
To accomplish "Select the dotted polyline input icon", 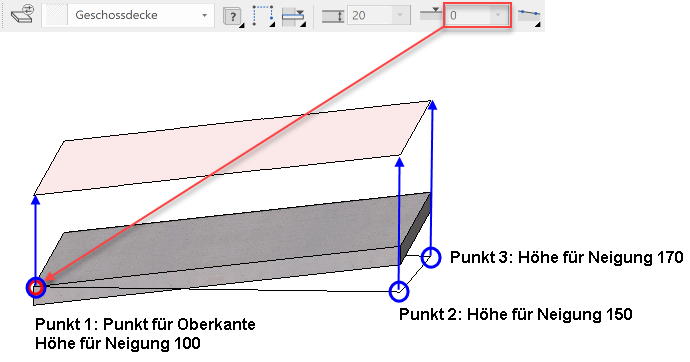I will (x=264, y=16).
